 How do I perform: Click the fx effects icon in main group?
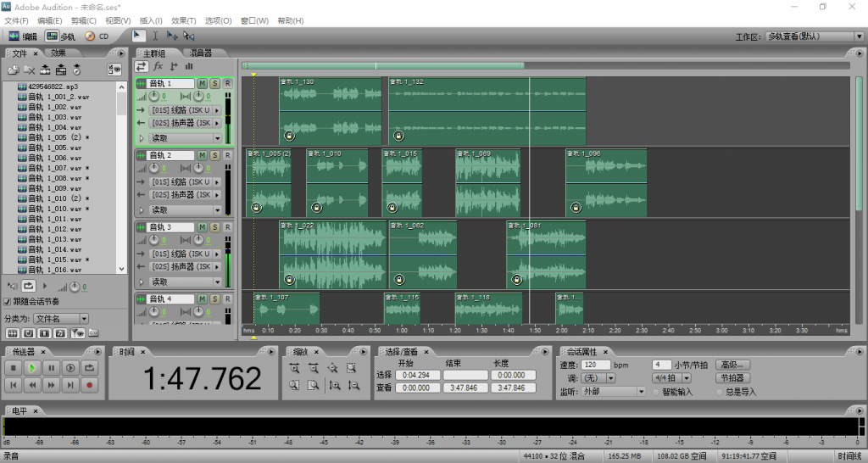point(158,66)
